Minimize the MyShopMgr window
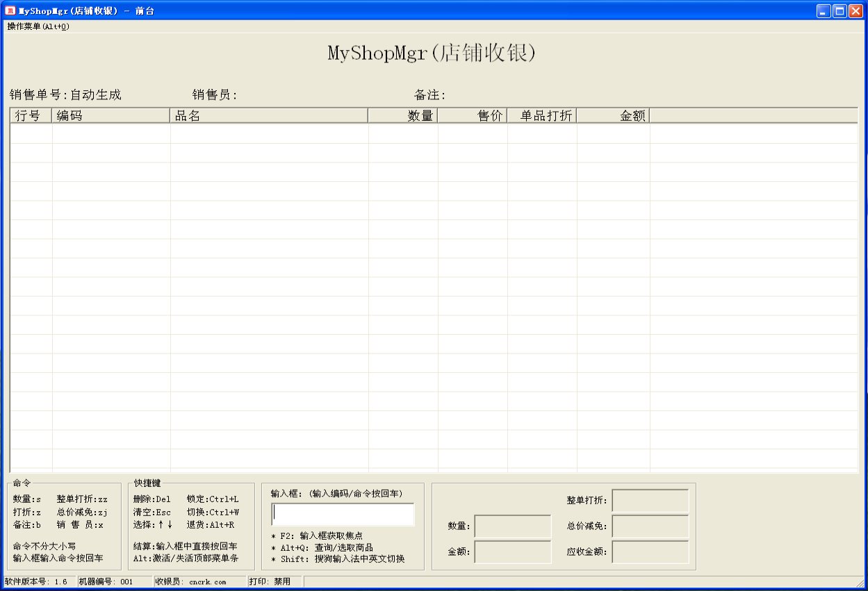The width and height of the screenshot is (868, 591). pyautogui.click(x=824, y=10)
